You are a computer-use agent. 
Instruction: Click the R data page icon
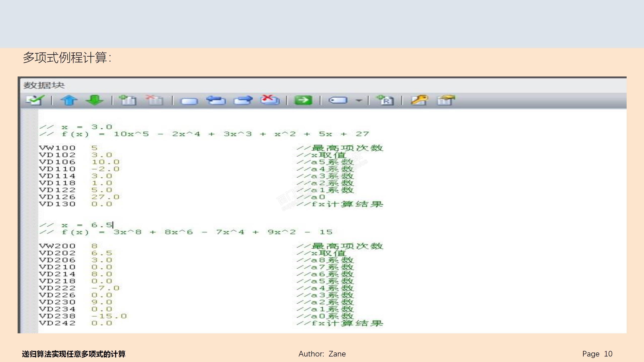[385, 100]
